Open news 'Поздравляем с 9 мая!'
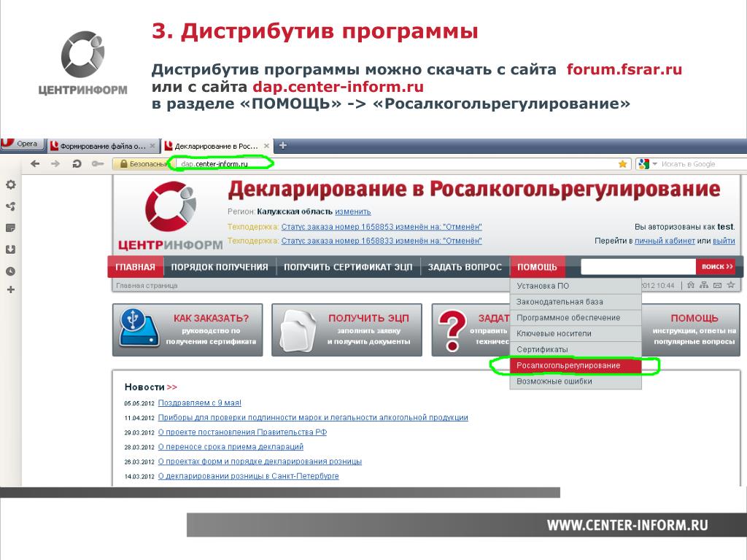Viewport: 747px width, 560px height. click(200, 402)
